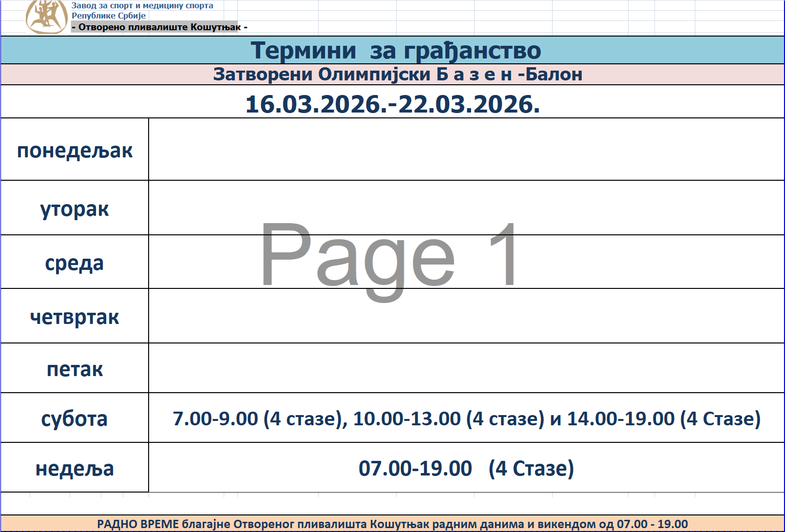Select the "четвртак" day cell
The image size is (785, 532).
tap(75, 317)
